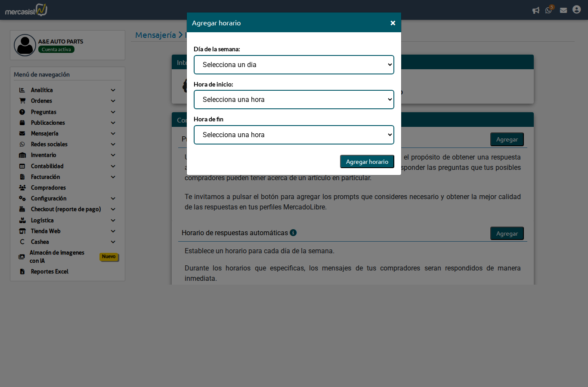Open the envelope messages icon
The width and height of the screenshot is (588, 387).
563,10
